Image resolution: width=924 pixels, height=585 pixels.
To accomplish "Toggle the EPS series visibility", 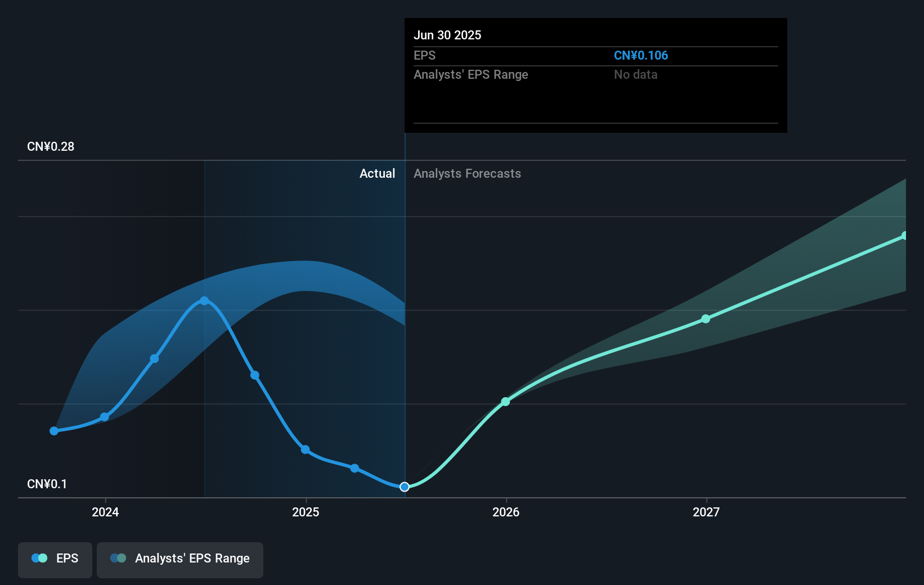I will [55, 560].
